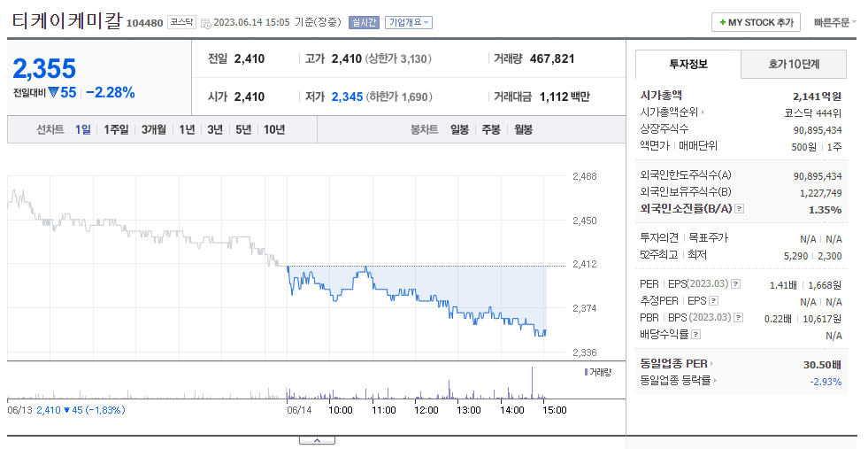
Task: Click the 06/13 summary 2,410 ▼45 (-1.83%)
Action: click(x=81, y=410)
